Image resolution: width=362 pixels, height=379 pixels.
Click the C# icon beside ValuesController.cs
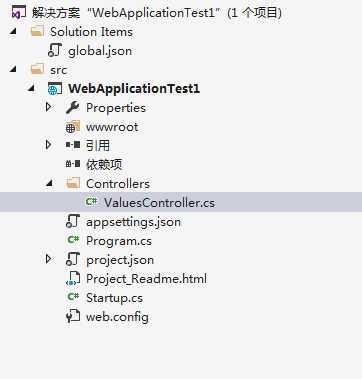[x=91, y=202]
